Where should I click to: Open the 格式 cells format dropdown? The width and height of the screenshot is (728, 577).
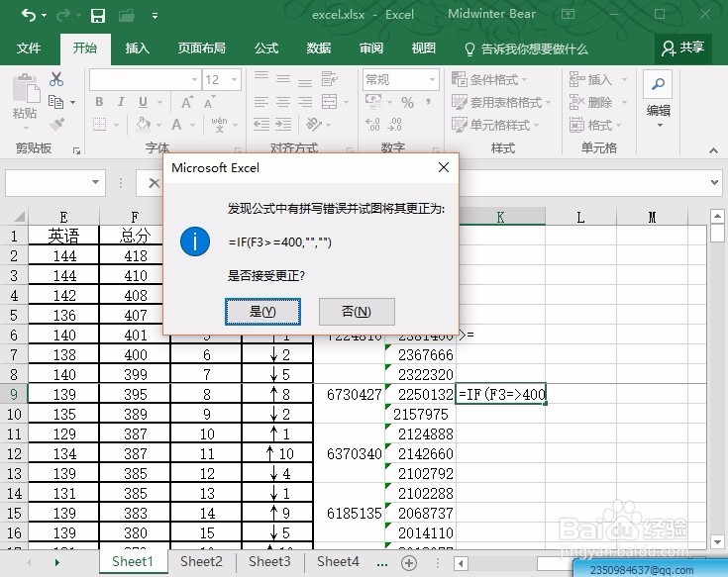(x=594, y=125)
